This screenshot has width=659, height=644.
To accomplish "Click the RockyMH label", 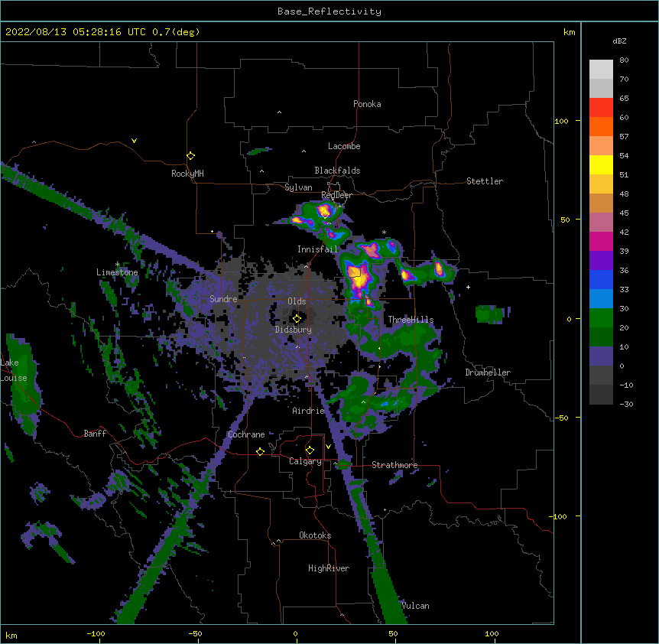I will click(187, 174).
